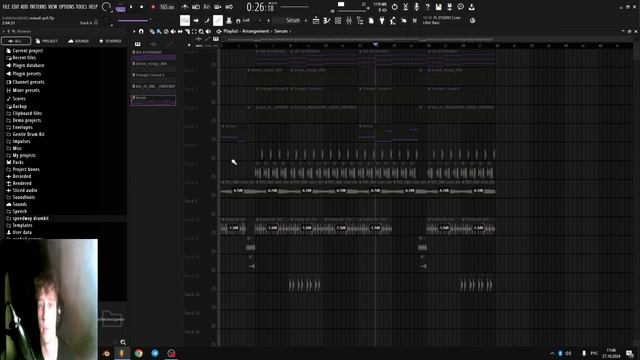The width and height of the screenshot is (640, 360).
Task: Toggle wait for input before recording
Action: point(196,7)
